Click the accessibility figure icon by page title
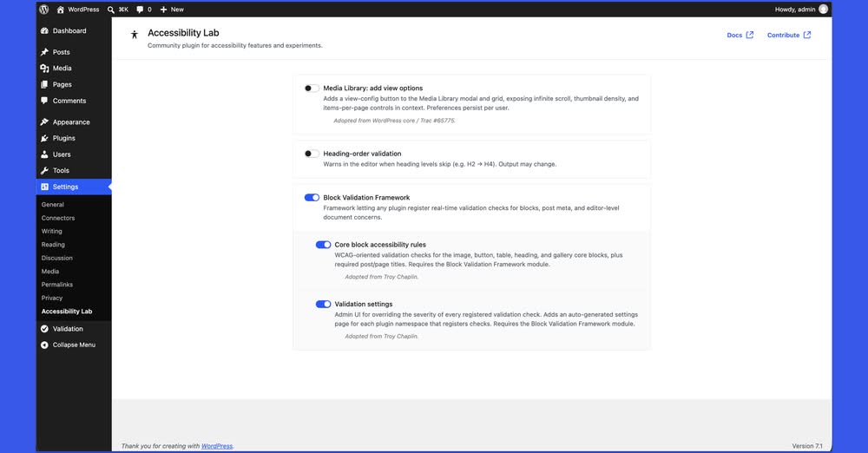This screenshot has width=868, height=453. pos(134,35)
